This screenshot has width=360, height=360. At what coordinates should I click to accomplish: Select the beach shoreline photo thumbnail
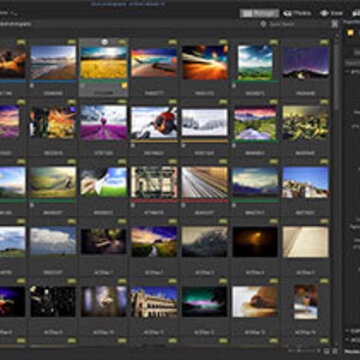tap(53, 62)
